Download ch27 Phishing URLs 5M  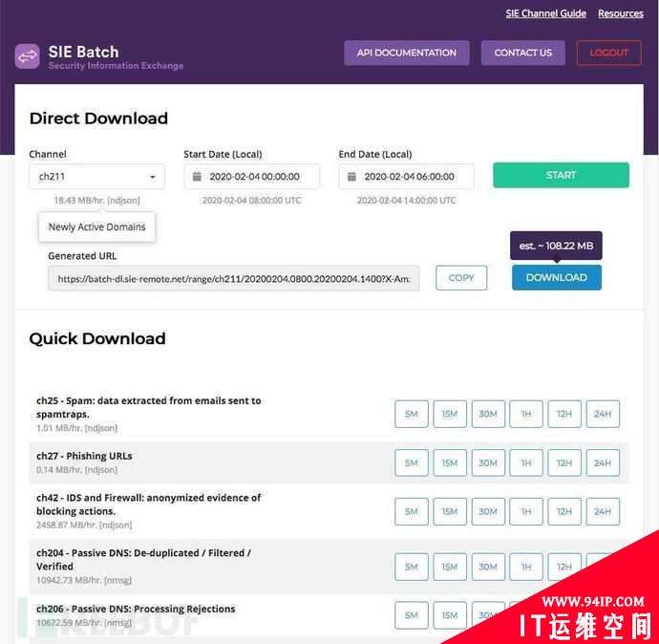point(412,462)
